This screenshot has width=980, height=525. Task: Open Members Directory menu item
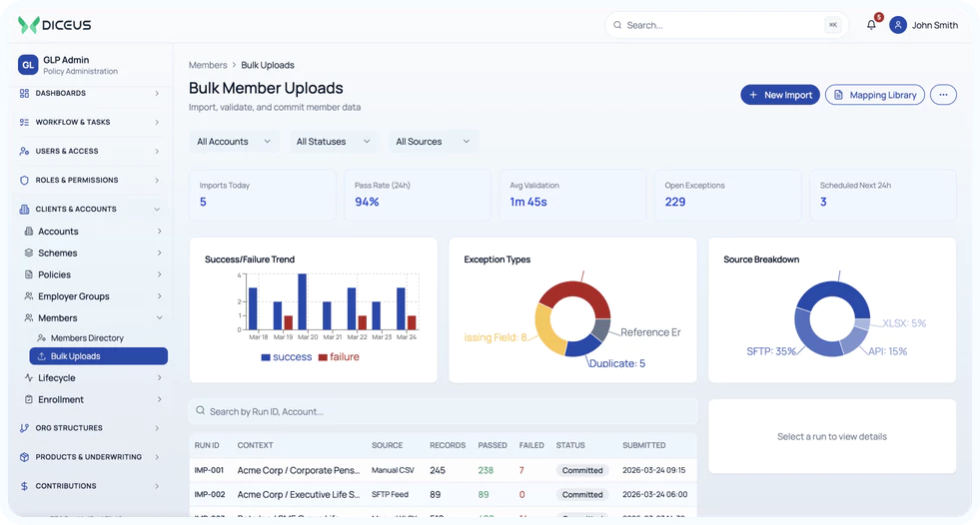point(99,337)
